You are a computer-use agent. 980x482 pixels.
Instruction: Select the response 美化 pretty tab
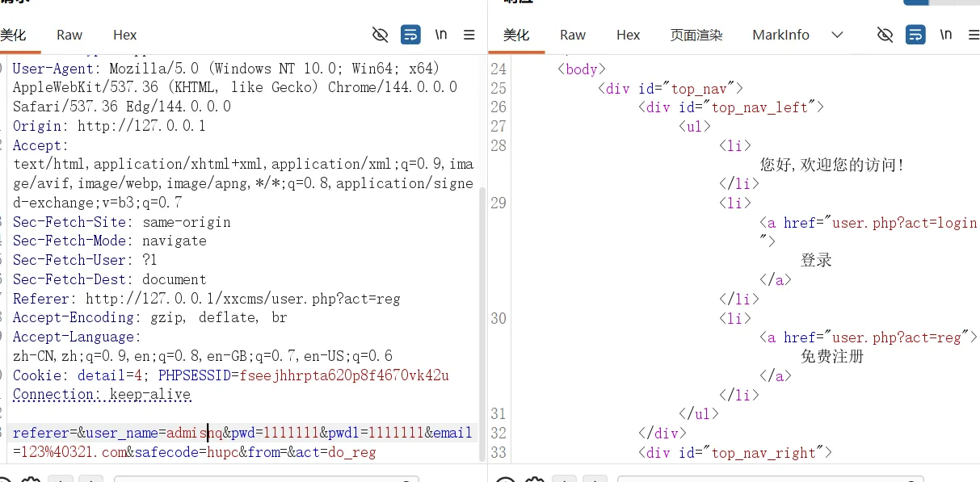516,35
